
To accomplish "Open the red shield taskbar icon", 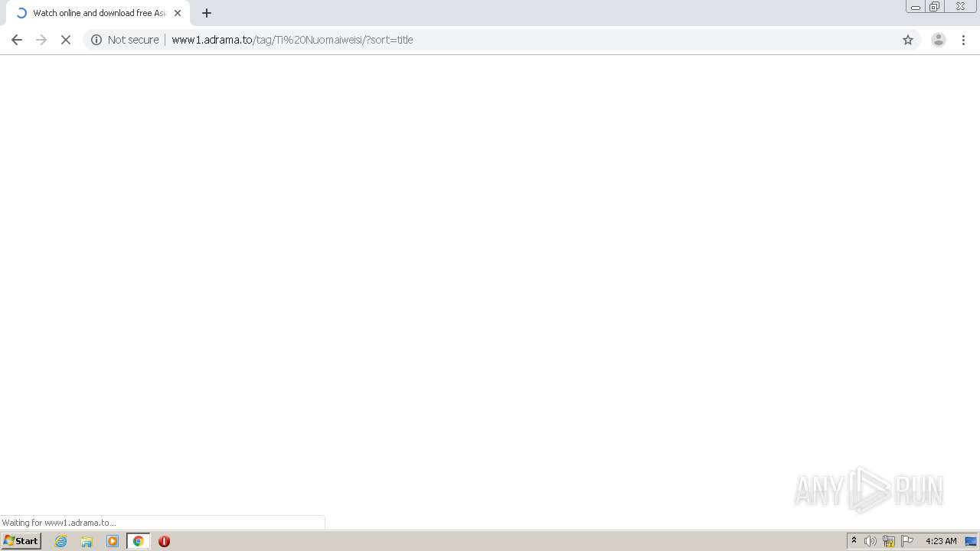I will click(x=164, y=541).
